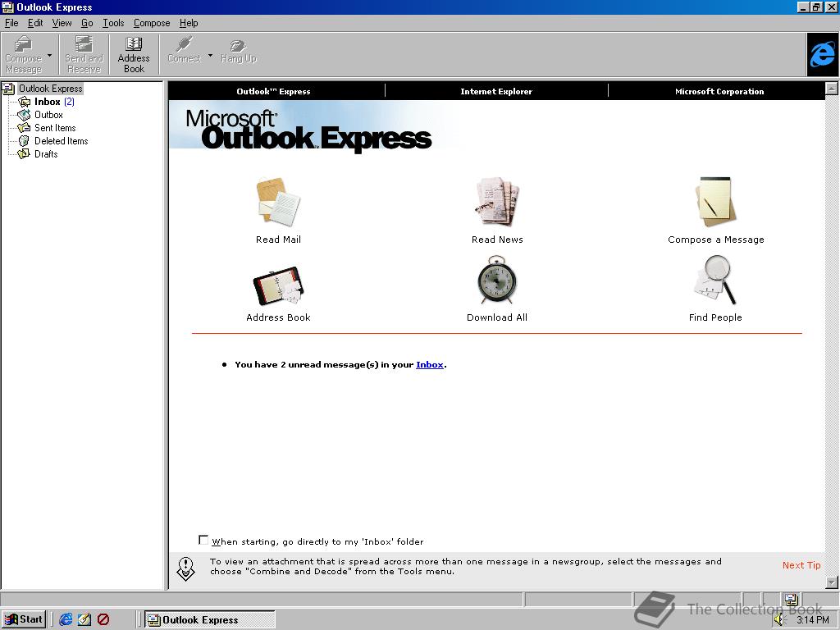Open the File menu

coord(11,23)
